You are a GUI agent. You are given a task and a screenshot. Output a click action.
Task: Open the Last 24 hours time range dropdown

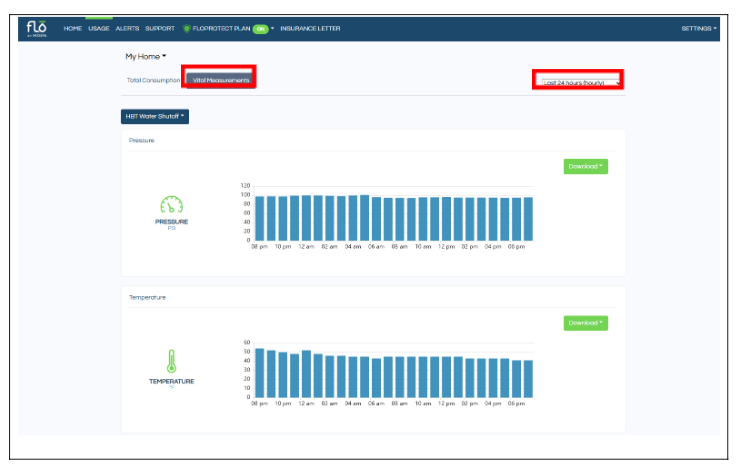pyautogui.click(x=581, y=83)
